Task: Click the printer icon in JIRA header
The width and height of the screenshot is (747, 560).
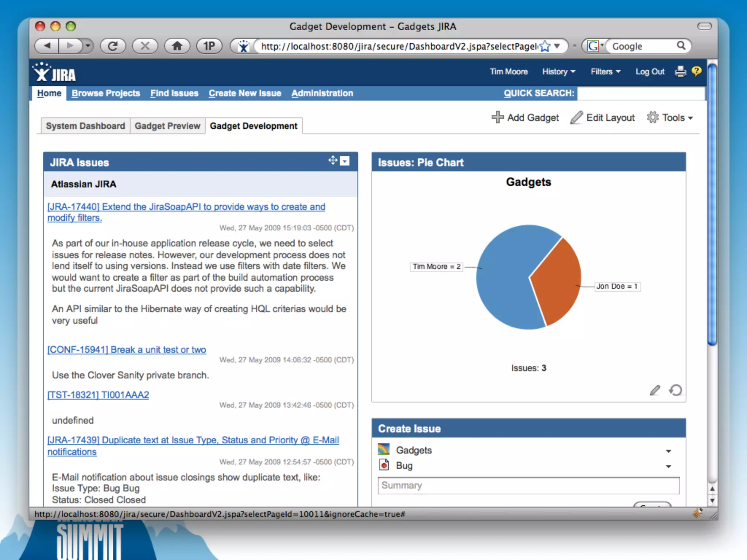Action: point(680,71)
